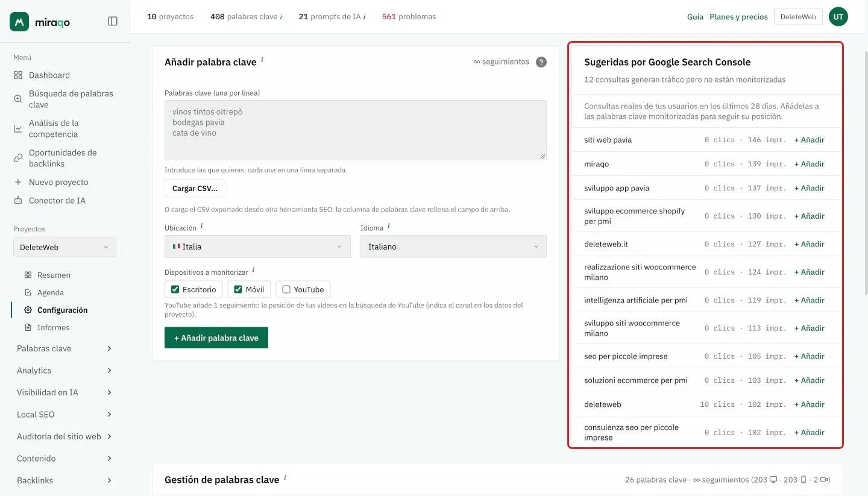Click the info icon after 21 prompts de IA

point(364,17)
